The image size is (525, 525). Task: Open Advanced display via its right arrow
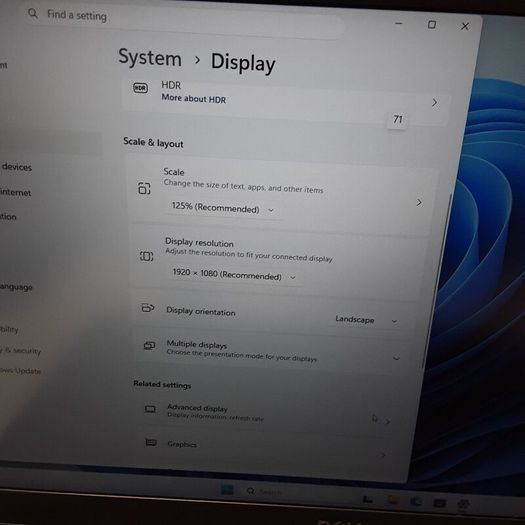tap(387, 422)
